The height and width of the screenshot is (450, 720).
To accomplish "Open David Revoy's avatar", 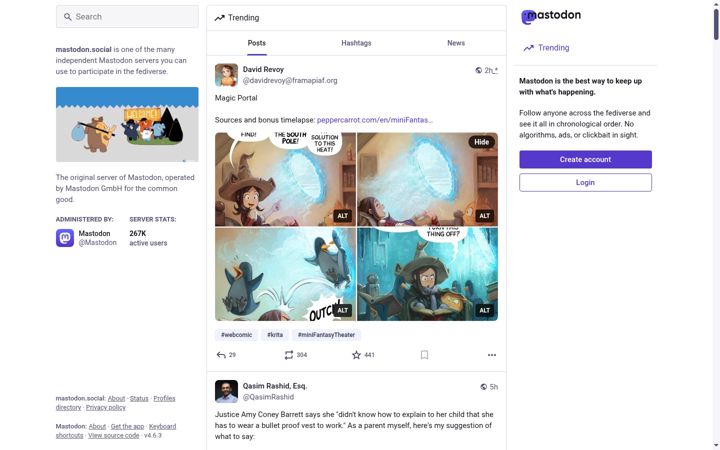I will coord(226,75).
